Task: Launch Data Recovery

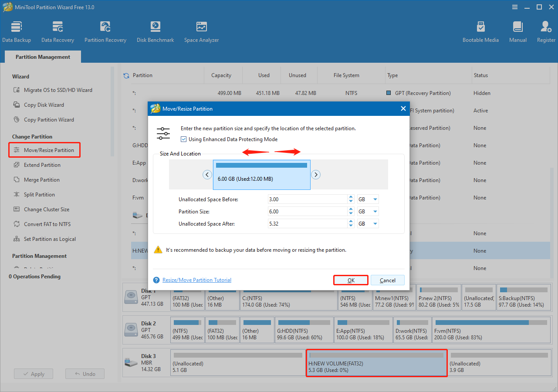Action: coord(57,30)
